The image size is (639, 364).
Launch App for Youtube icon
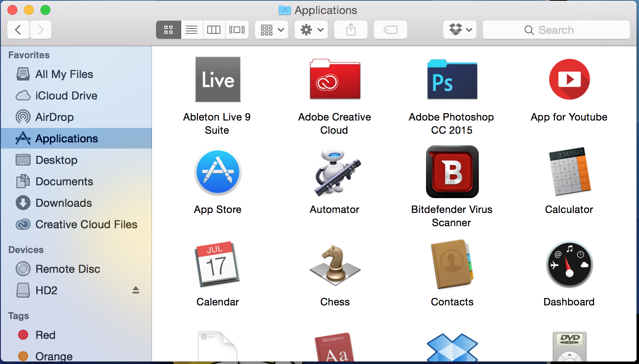point(569,79)
